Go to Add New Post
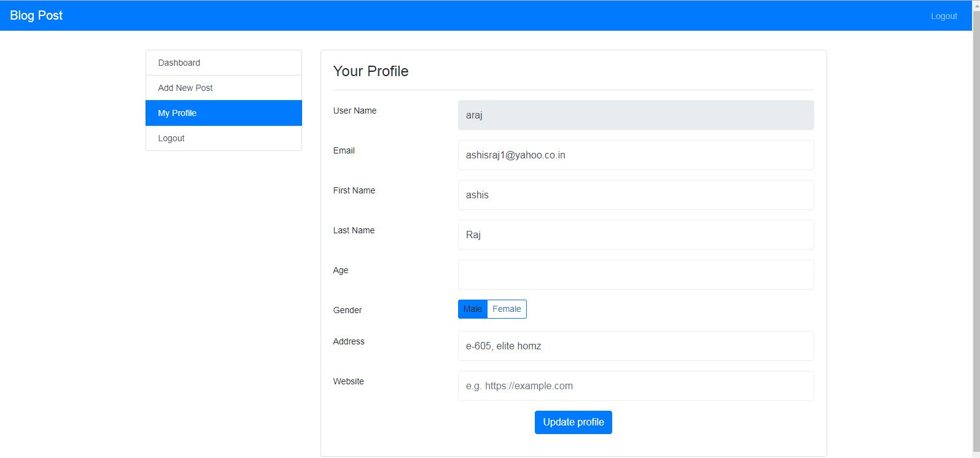980x458 pixels. pyautogui.click(x=224, y=88)
